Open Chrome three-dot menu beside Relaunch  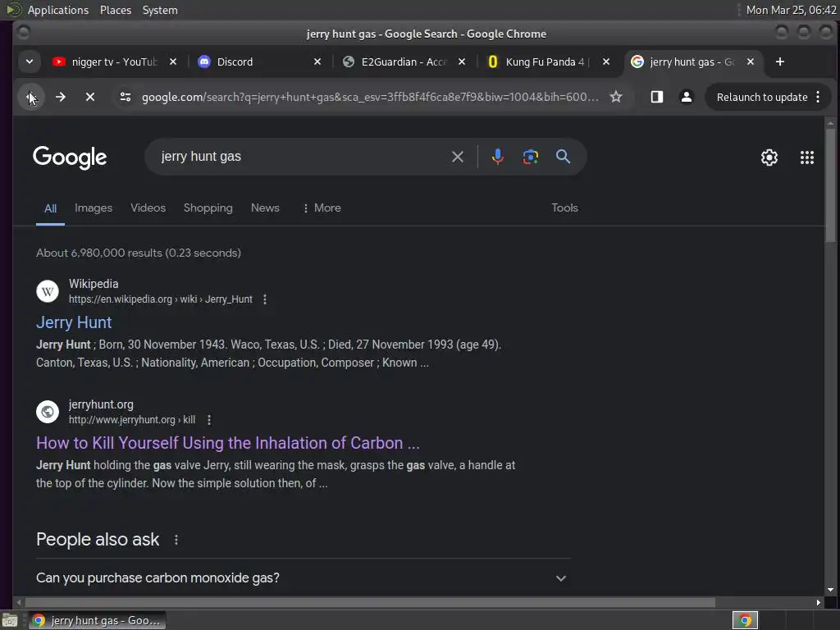click(818, 97)
